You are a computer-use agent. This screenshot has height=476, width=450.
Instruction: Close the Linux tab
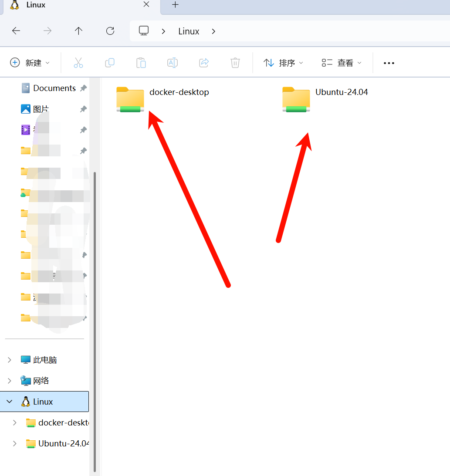pyautogui.click(x=146, y=4)
